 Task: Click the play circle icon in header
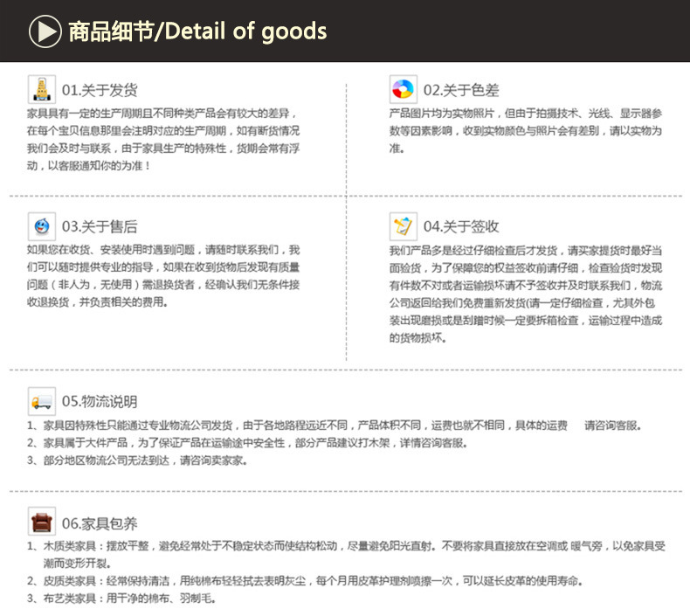45,31
